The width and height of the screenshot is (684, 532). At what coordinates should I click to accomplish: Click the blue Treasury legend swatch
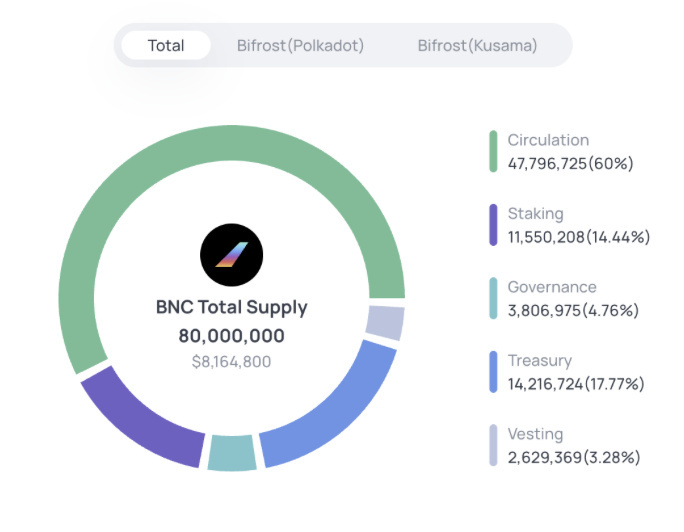pyautogui.click(x=493, y=372)
